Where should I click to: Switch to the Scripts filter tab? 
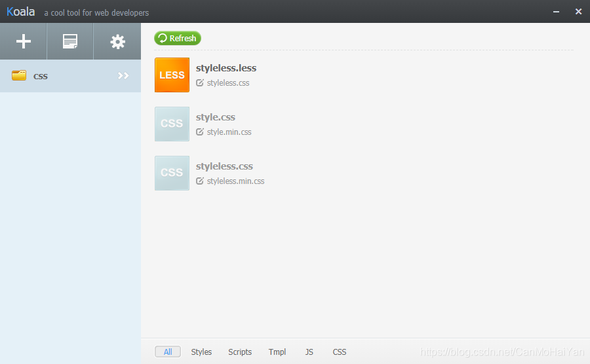pos(240,352)
